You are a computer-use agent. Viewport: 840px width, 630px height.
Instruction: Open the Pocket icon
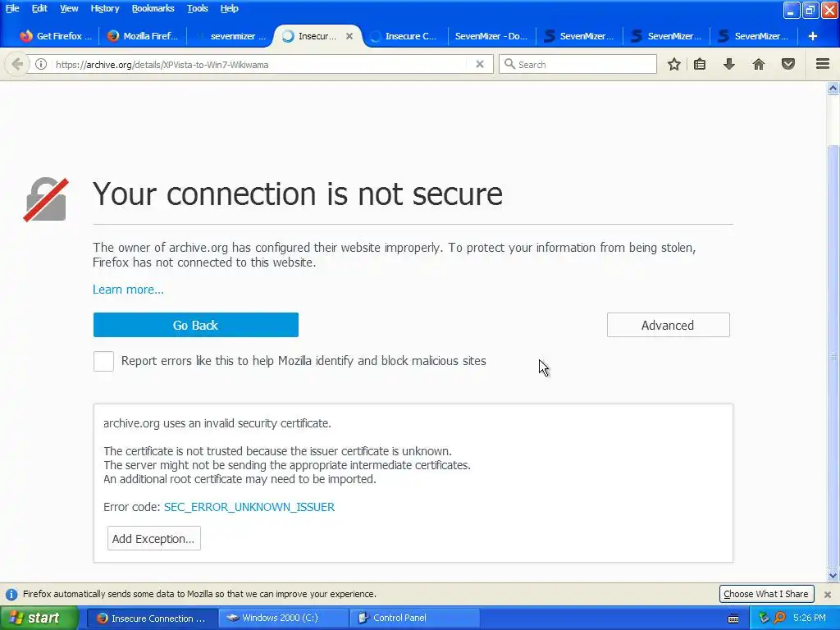click(788, 64)
